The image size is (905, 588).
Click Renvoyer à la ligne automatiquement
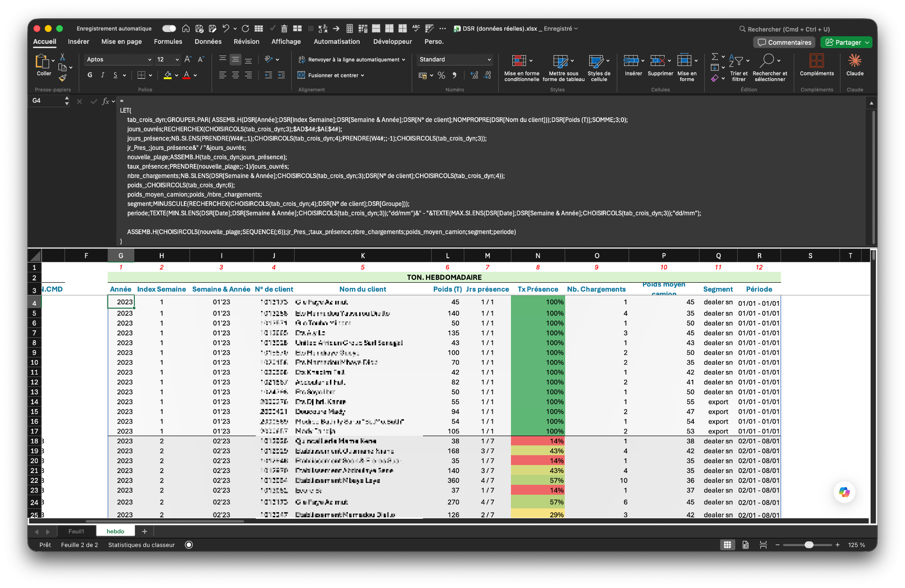(x=351, y=59)
